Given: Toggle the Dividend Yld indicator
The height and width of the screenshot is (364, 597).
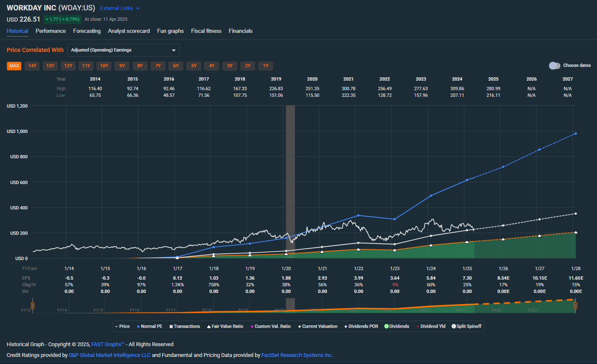Looking at the screenshot, I should coord(430,326).
